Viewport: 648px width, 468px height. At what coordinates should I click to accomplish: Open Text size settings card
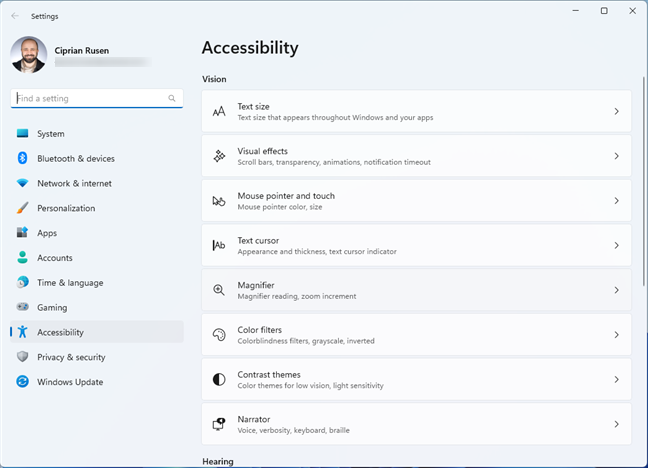[x=416, y=111]
